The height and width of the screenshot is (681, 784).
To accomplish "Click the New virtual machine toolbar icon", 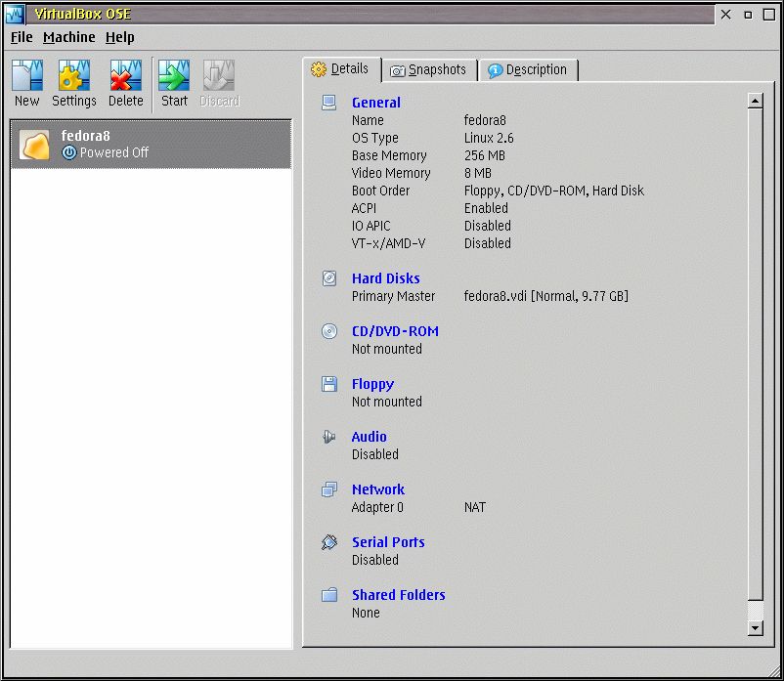I will tap(27, 75).
